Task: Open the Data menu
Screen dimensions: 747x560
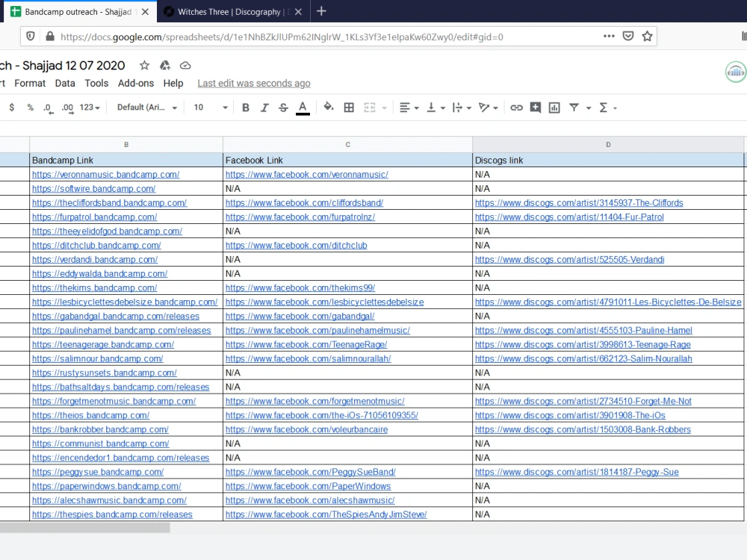Action: pos(65,84)
